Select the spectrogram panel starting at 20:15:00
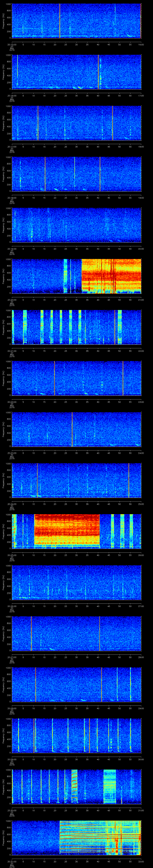Viewport: 153px width, 868px height. click(x=76, y=21)
